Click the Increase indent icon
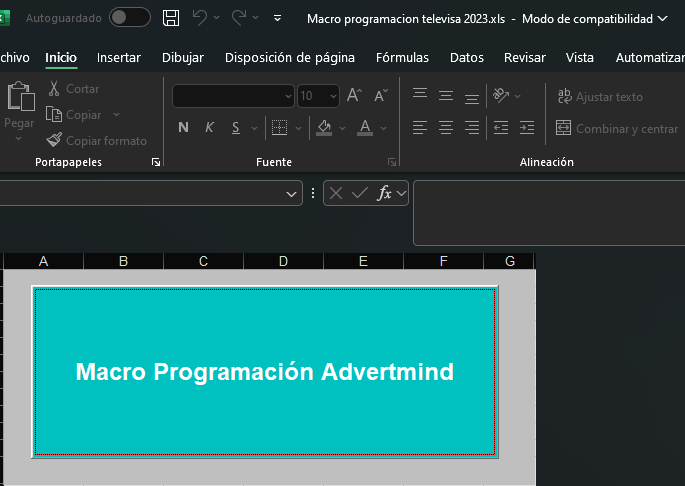The height and width of the screenshot is (486, 685). 527,128
